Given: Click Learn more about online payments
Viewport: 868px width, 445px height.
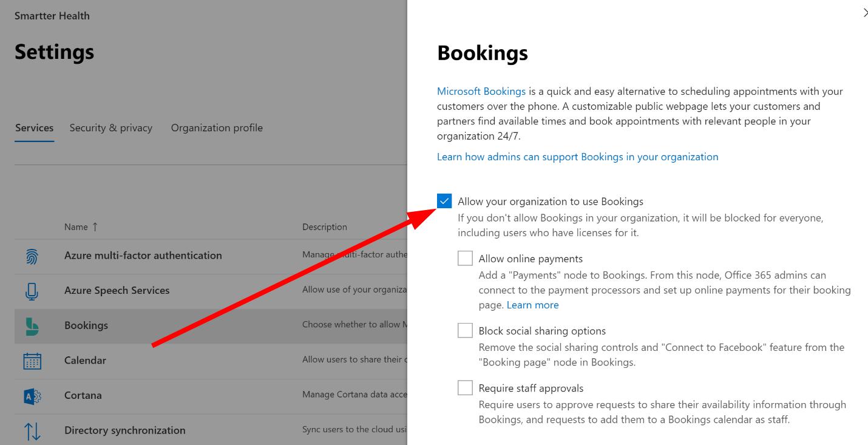Looking at the screenshot, I should (532, 305).
